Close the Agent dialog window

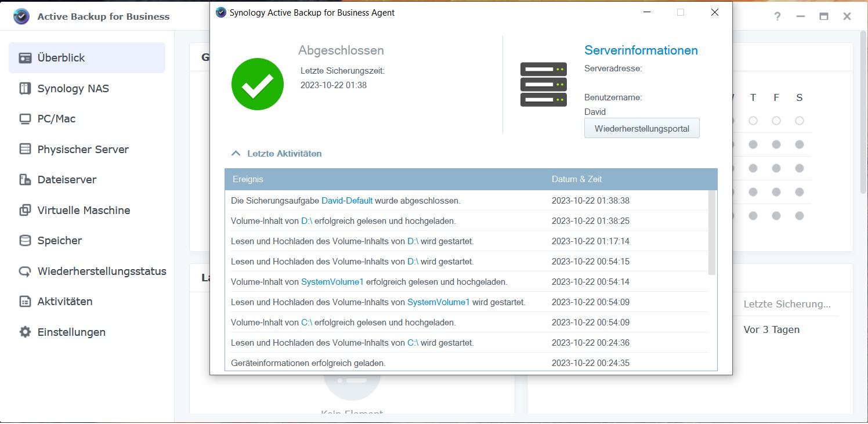715,12
